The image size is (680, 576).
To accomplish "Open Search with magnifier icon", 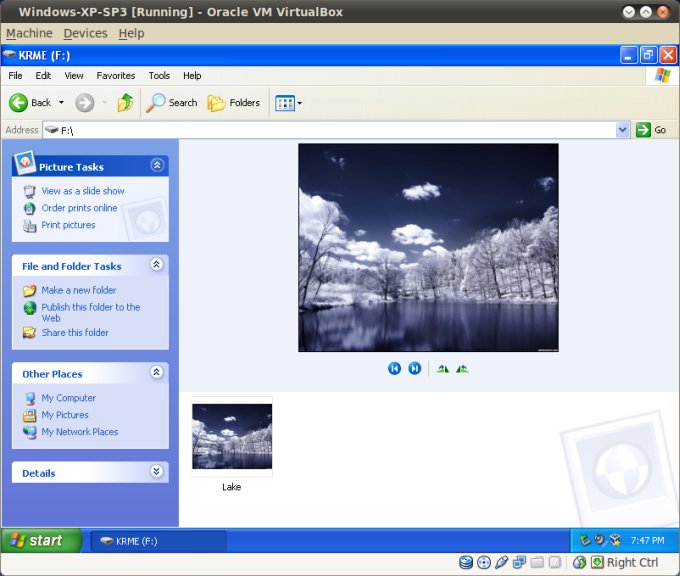I will (x=172, y=102).
